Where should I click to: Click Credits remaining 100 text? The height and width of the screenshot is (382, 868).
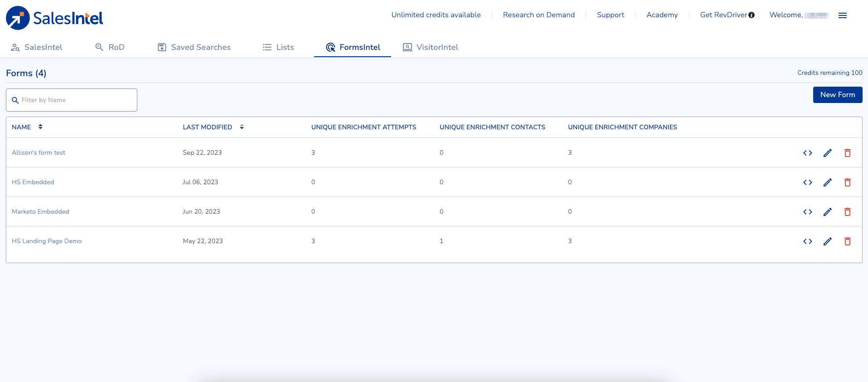[829, 73]
